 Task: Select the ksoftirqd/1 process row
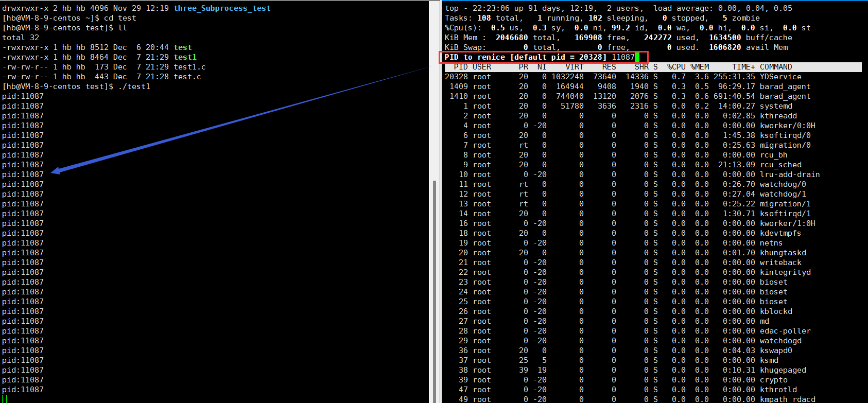[x=653, y=214]
